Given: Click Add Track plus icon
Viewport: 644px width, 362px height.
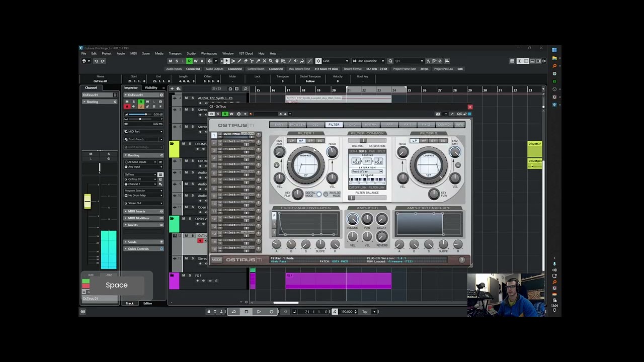Looking at the screenshot, I should (172, 89).
